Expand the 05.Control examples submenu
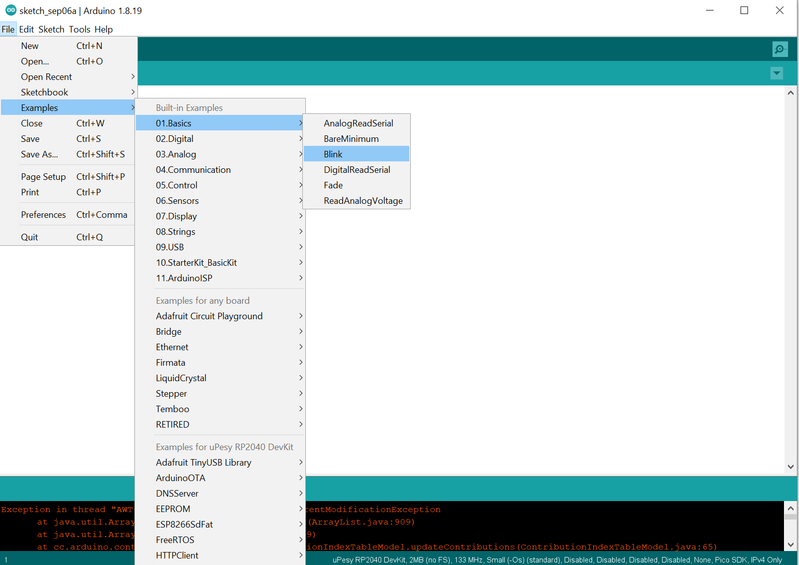The height and width of the screenshot is (565, 799). click(220, 185)
